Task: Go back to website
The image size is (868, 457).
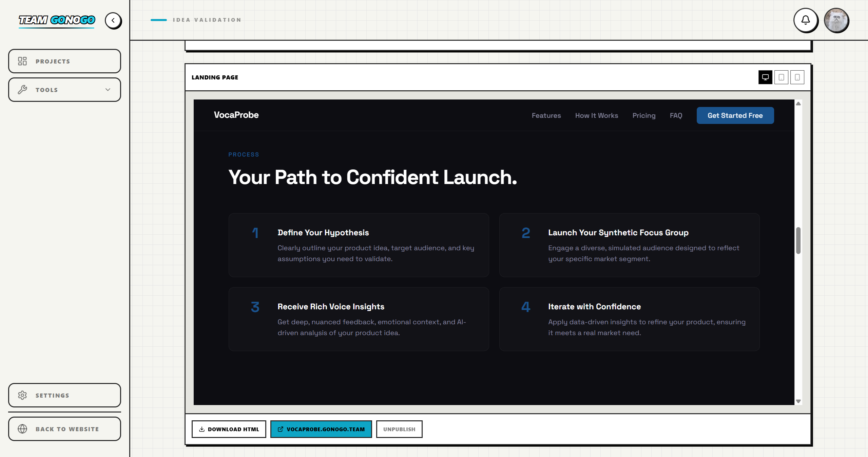Action: (64, 429)
